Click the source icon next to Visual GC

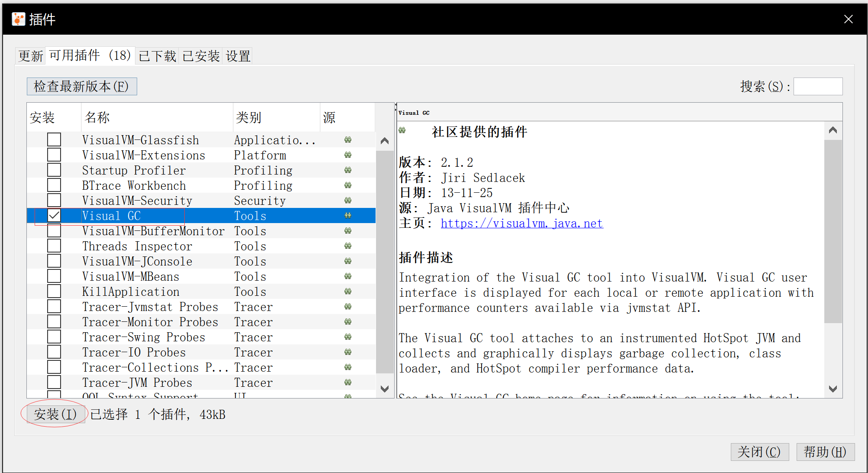(348, 215)
